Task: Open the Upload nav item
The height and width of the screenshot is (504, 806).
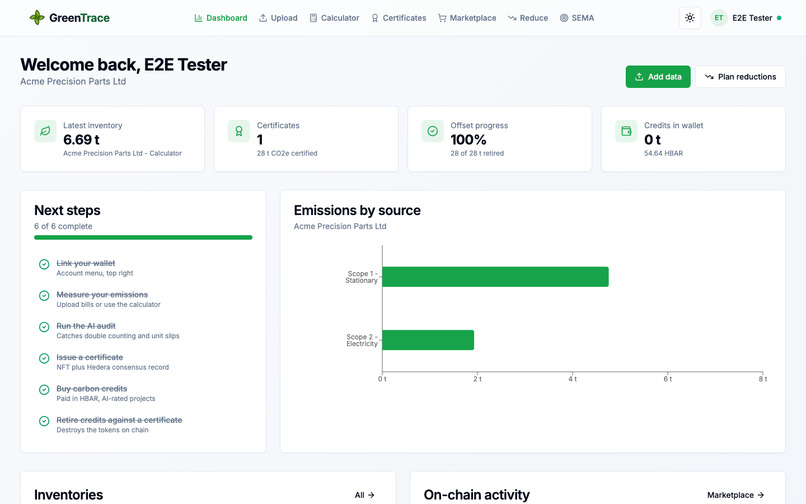Action: click(278, 18)
